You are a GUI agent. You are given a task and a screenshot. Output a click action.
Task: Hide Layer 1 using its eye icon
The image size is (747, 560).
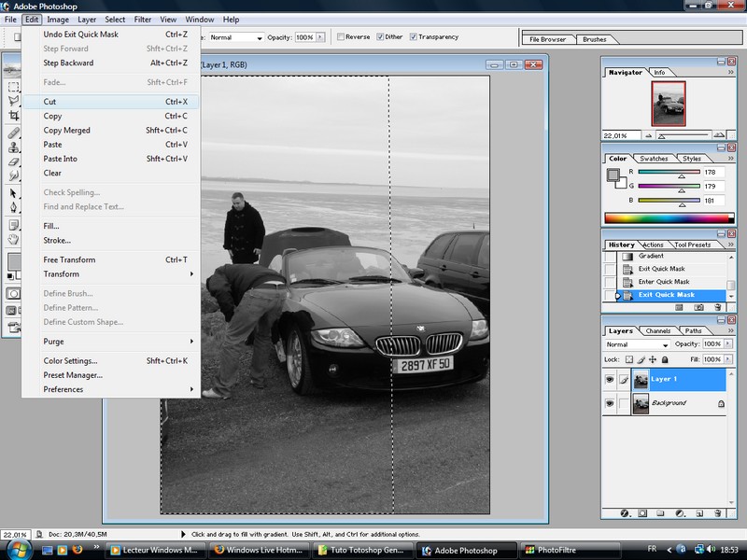tap(610, 380)
